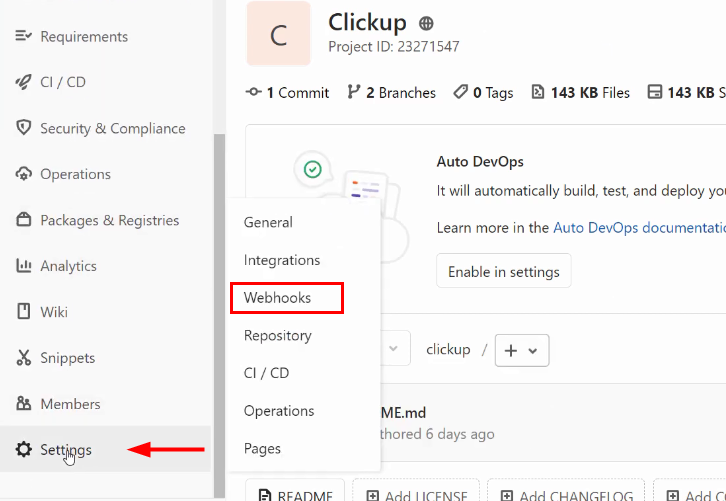Open the 0 Tags link
This screenshot has height=501, width=726.
click(483, 92)
